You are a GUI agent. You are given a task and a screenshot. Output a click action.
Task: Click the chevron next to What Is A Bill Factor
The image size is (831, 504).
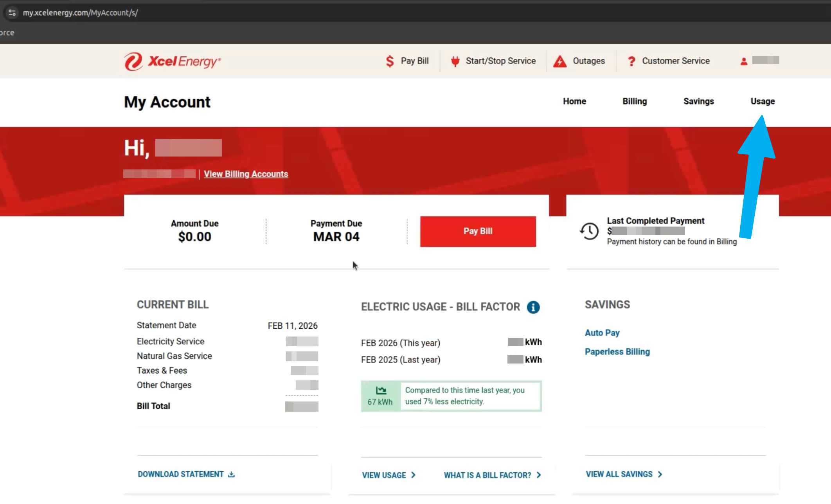539,475
